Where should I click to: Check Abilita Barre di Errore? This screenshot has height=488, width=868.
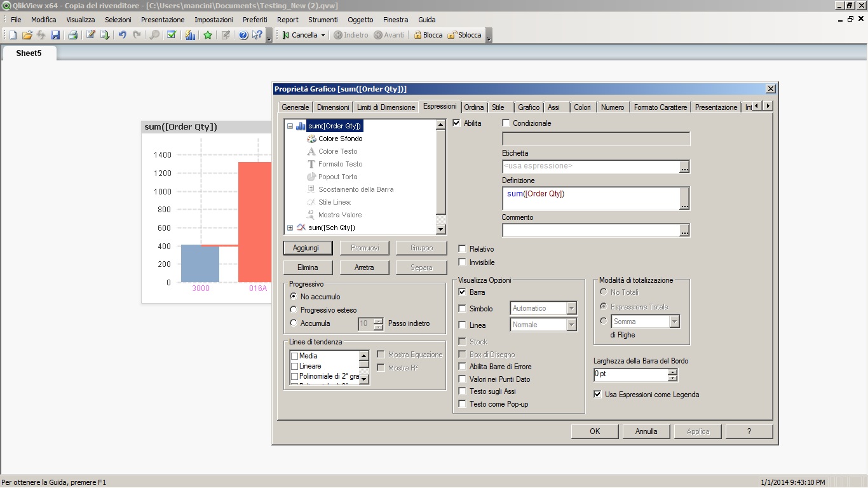point(463,367)
